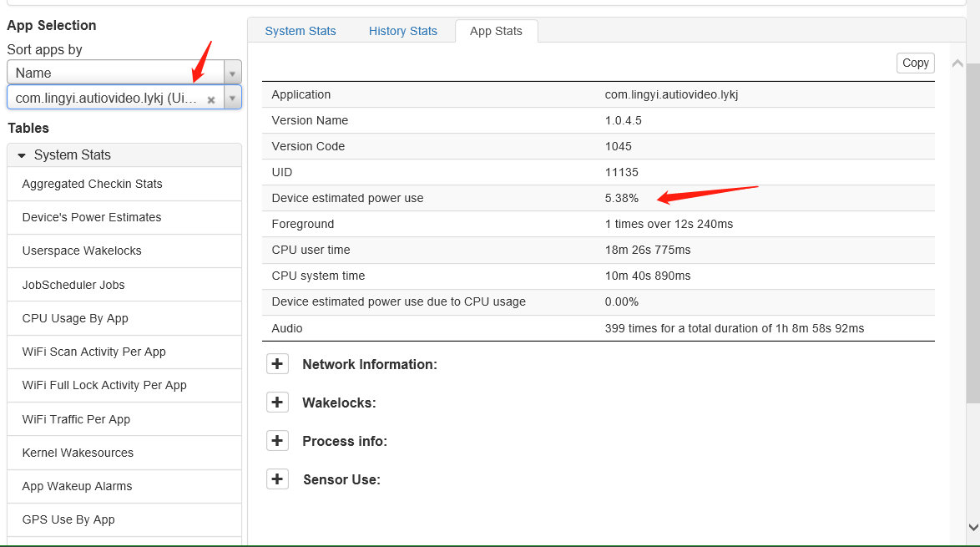Switch to the System Stats tab
Image resolution: width=980 pixels, height=547 pixels.
[x=300, y=31]
